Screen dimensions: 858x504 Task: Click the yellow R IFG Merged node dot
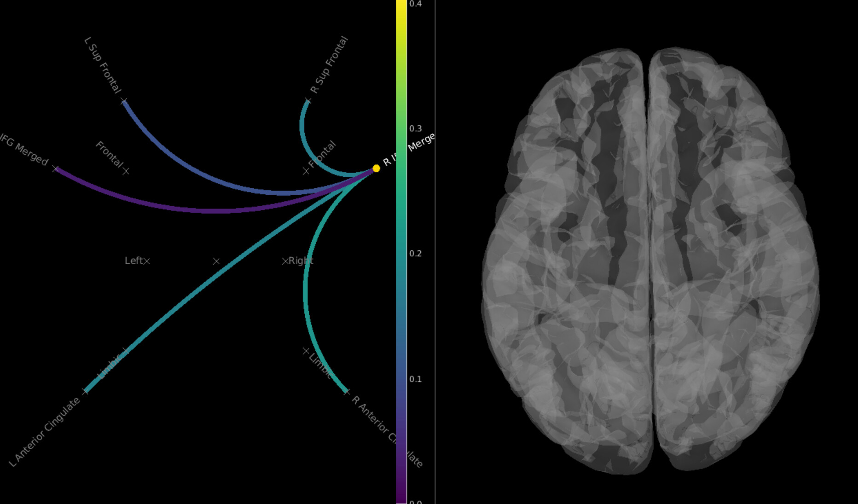pyautogui.click(x=376, y=168)
